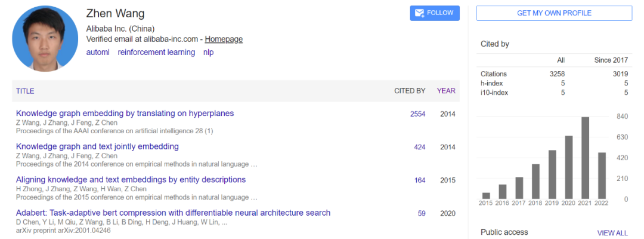This screenshot has width=644, height=239.
Task: Click the profile photo thumbnail
Action: 45,38
